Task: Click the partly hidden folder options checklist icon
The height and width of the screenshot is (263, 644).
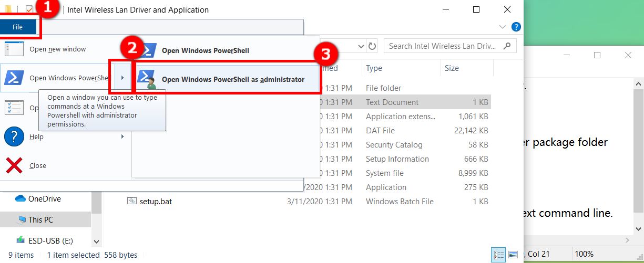Action: click(x=14, y=108)
